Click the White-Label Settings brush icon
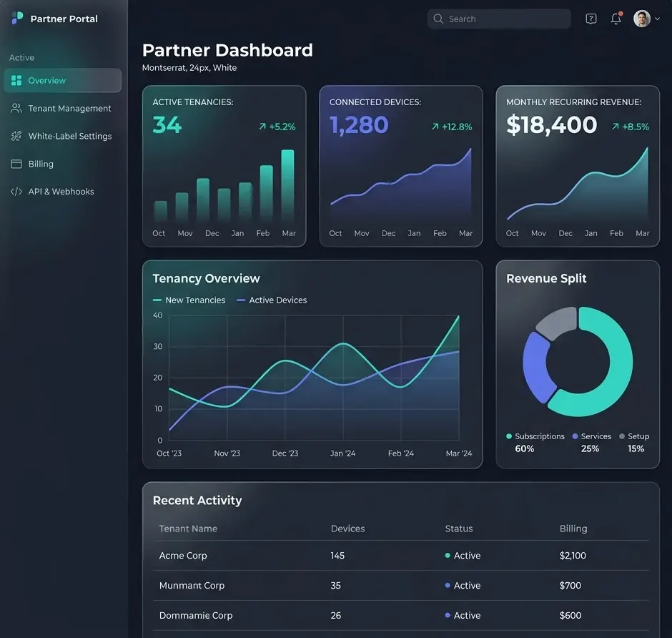Screen dimensions: 672x638 pos(16,136)
